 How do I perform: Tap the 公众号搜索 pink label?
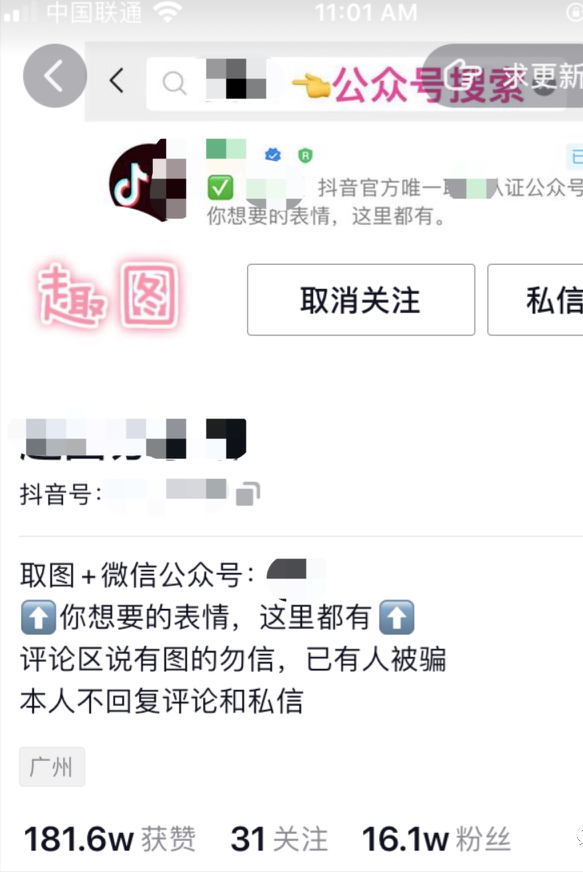(428, 85)
